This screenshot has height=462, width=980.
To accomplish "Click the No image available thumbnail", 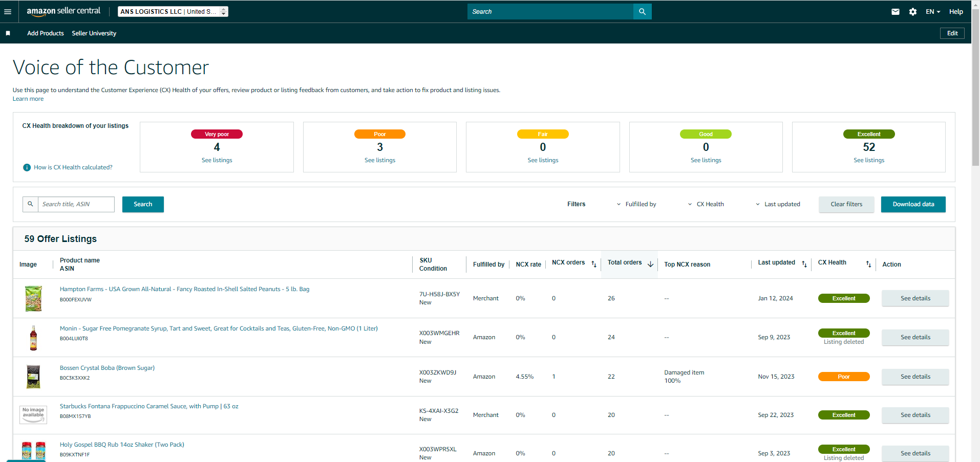I will coord(33,414).
